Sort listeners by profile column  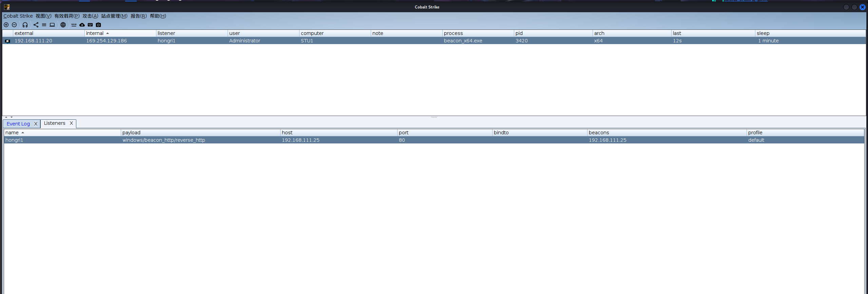pos(806,133)
